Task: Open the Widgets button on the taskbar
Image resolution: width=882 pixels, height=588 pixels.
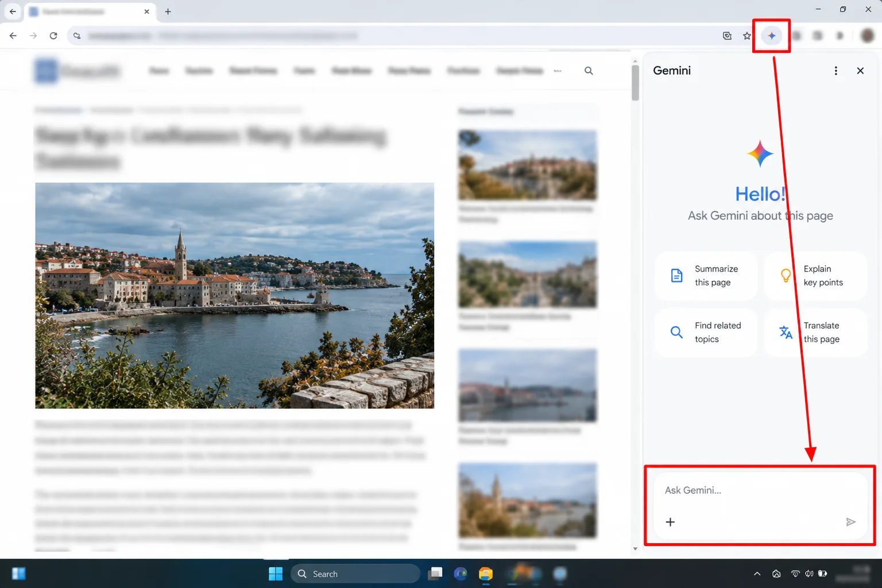Action: click(x=19, y=574)
